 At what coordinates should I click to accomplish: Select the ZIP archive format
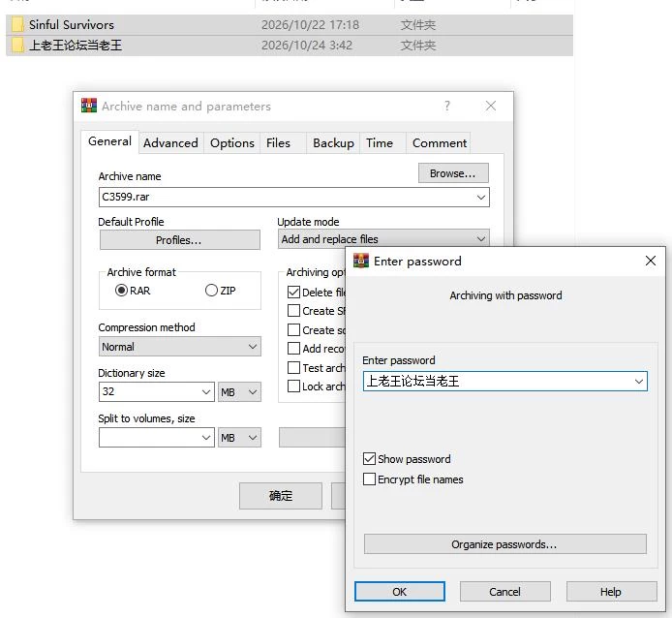(x=211, y=291)
